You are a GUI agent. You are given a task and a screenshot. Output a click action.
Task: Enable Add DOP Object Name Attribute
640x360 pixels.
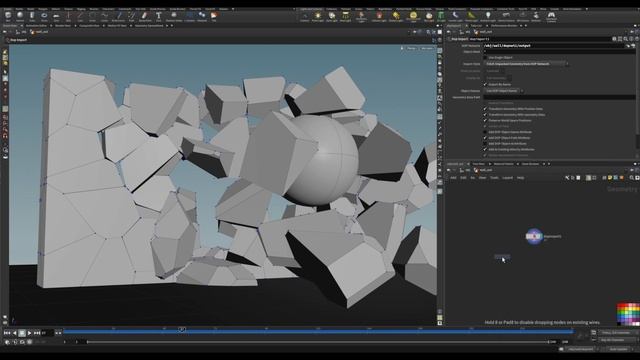(x=485, y=132)
